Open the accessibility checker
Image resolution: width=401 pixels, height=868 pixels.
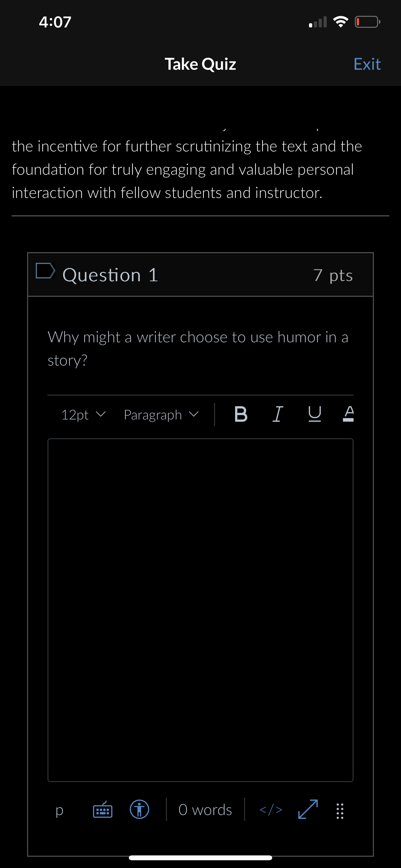(x=139, y=810)
